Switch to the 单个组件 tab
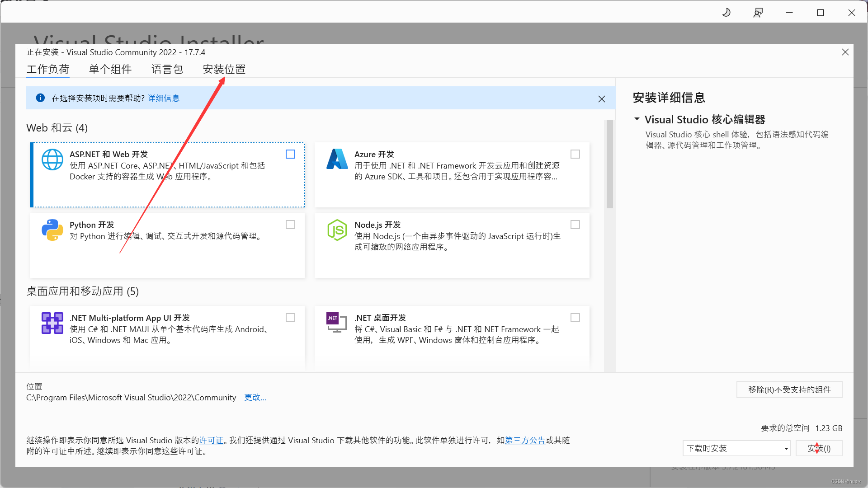868x488 pixels. (x=110, y=69)
